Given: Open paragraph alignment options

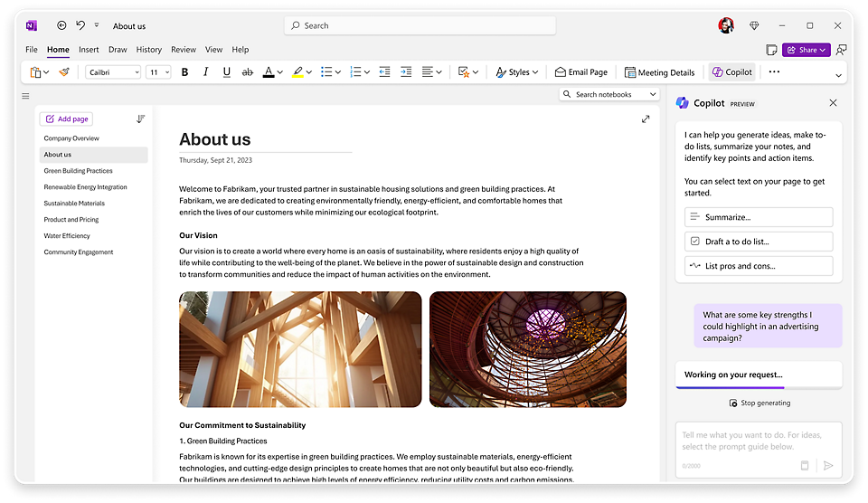Looking at the screenshot, I should coord(432,72).
